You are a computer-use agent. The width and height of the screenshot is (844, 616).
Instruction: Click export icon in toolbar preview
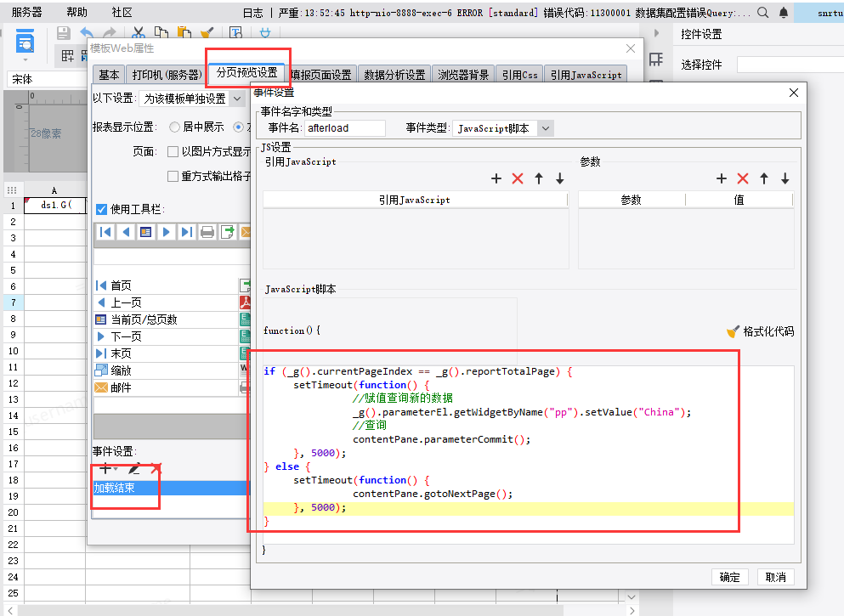(228, 232)
